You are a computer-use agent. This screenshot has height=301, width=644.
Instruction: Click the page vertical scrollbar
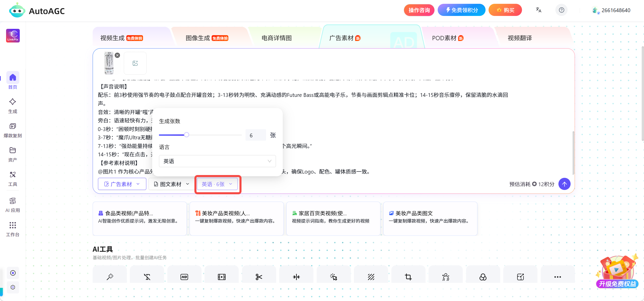point(642,94)
